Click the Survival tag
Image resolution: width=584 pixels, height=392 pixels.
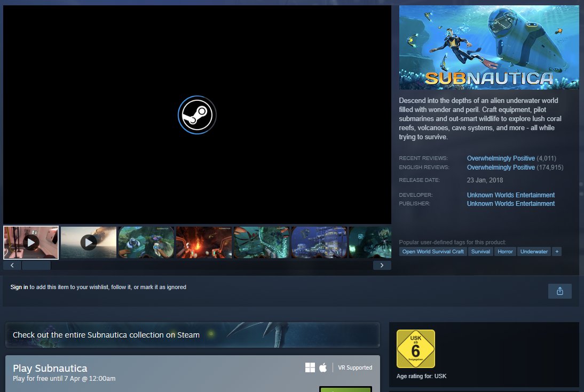(x=480, y=252)
